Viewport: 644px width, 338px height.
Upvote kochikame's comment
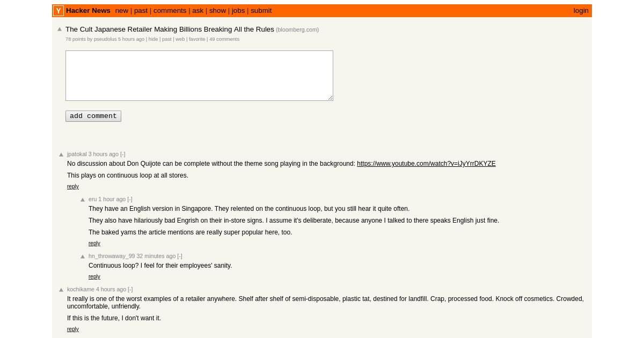tap(61, 290)
